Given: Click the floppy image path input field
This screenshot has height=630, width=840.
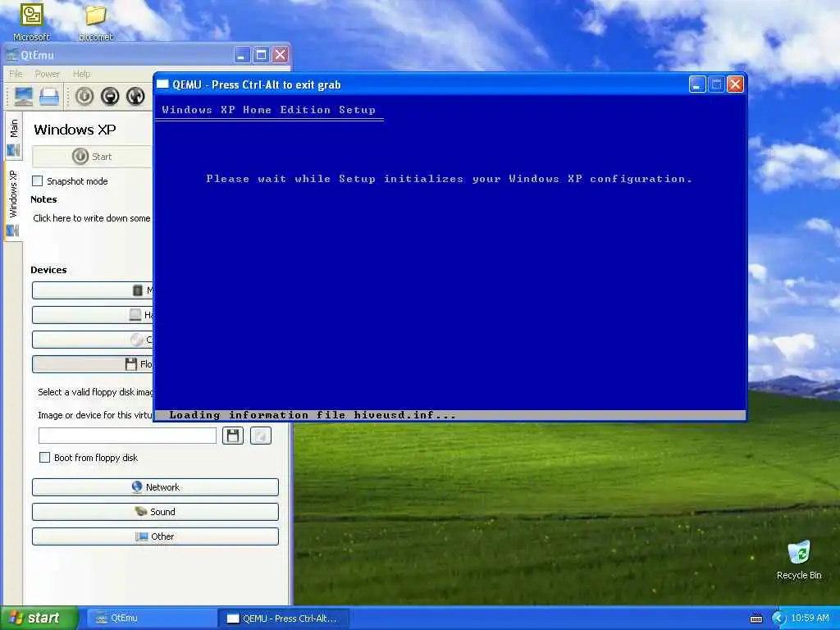Looking at the screenshot, I should pyautogui.click(x=127, y=436).
